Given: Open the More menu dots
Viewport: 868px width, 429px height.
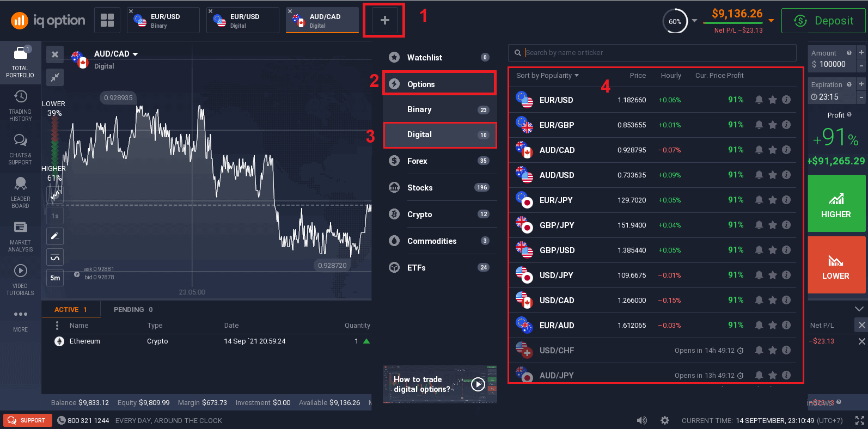Looking at the screenshot, I should click(20, 314).
